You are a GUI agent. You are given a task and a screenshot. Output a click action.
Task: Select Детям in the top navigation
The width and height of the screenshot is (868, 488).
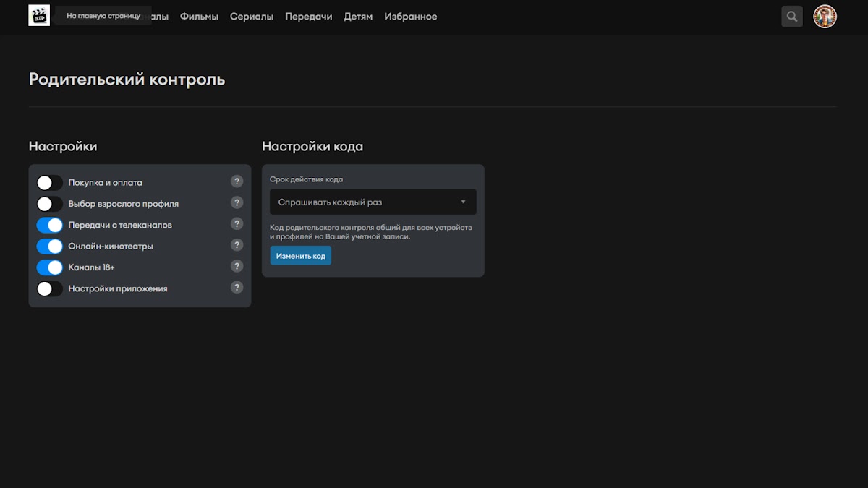tap(358, 17)
